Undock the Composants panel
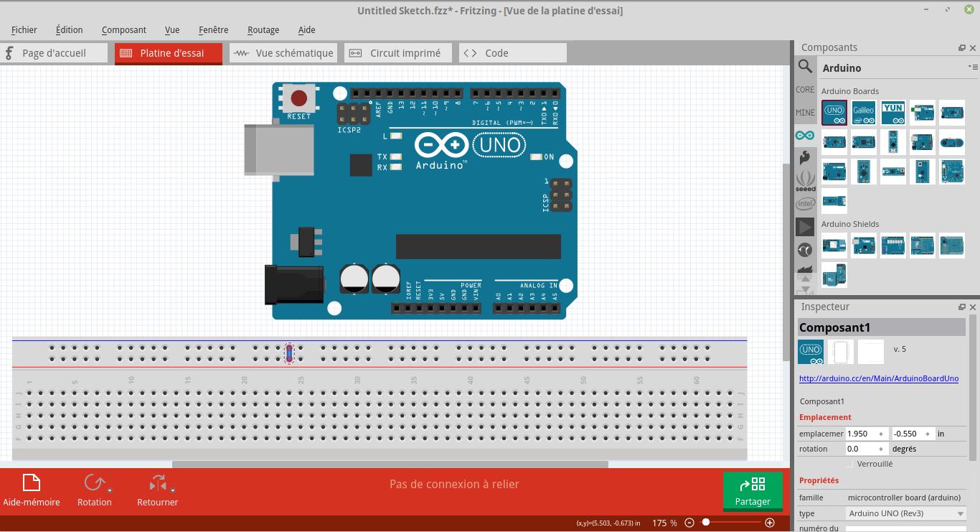The height and width of the screenshot is (532, 980). (962, 48)
